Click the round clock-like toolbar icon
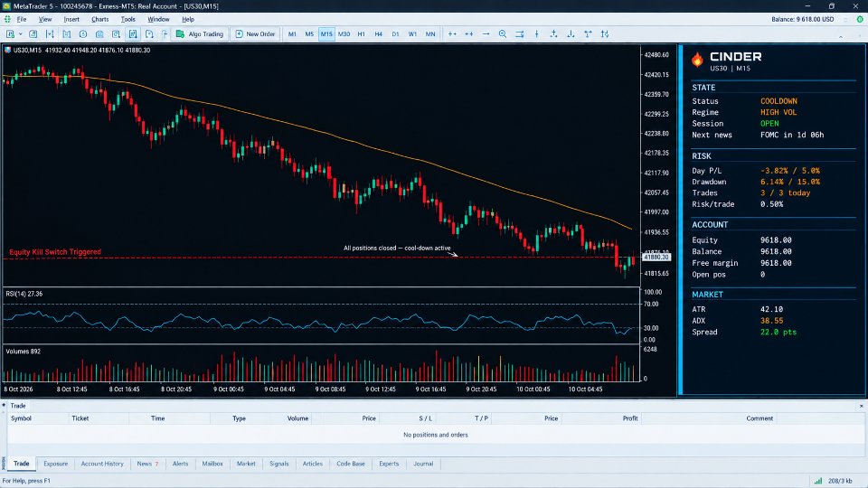Image resolution: width=868 pixels, height=488 pixels. pos(83,34)
